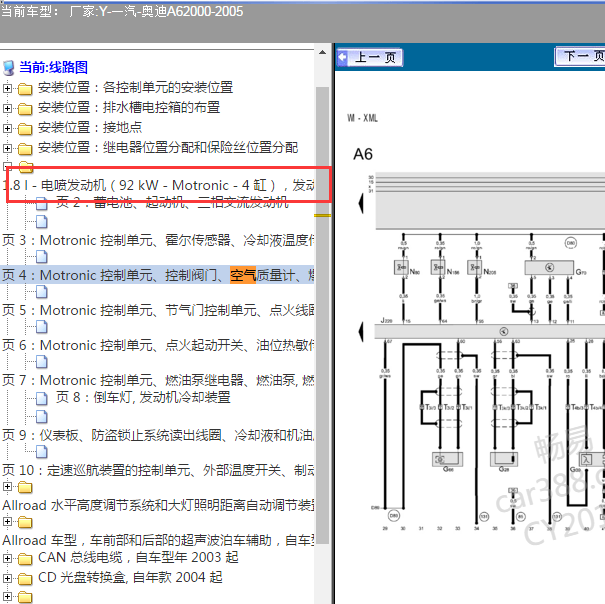Click page icon above 页 4 row
Screen dimensions: 605x604
tap(42, 257)
